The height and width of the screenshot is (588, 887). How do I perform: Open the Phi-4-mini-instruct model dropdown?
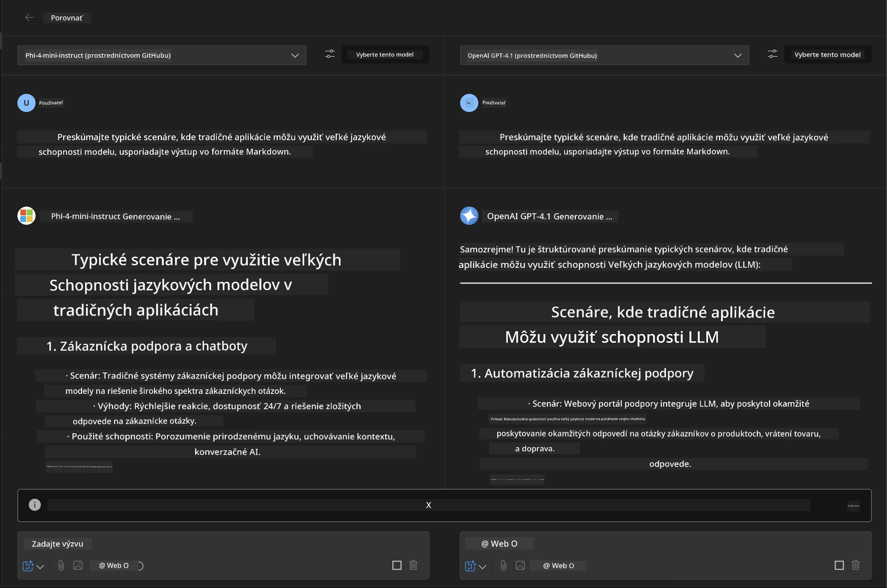point(162,55)
